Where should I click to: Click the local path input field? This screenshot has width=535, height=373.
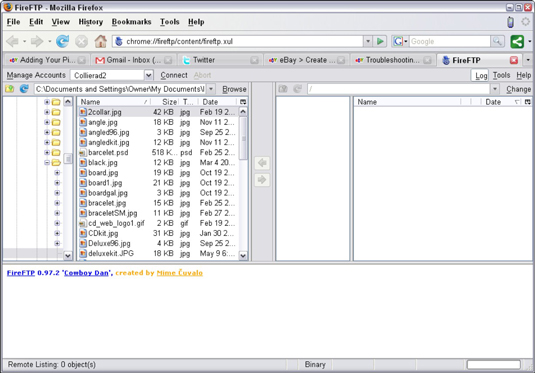pos(120,89)
